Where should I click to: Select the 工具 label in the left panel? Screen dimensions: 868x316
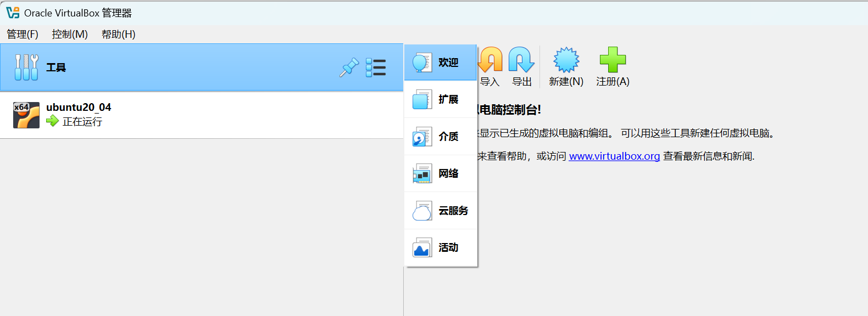click(x=56, y=67)
